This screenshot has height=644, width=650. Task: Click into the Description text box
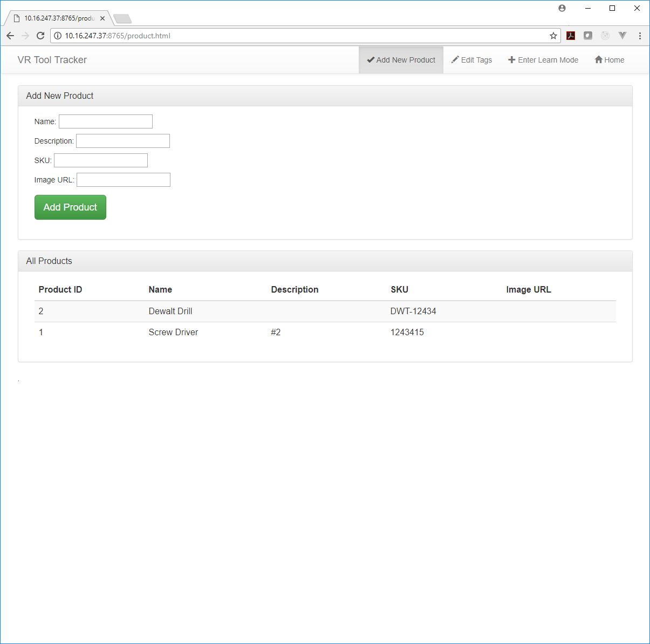point(123,141)
